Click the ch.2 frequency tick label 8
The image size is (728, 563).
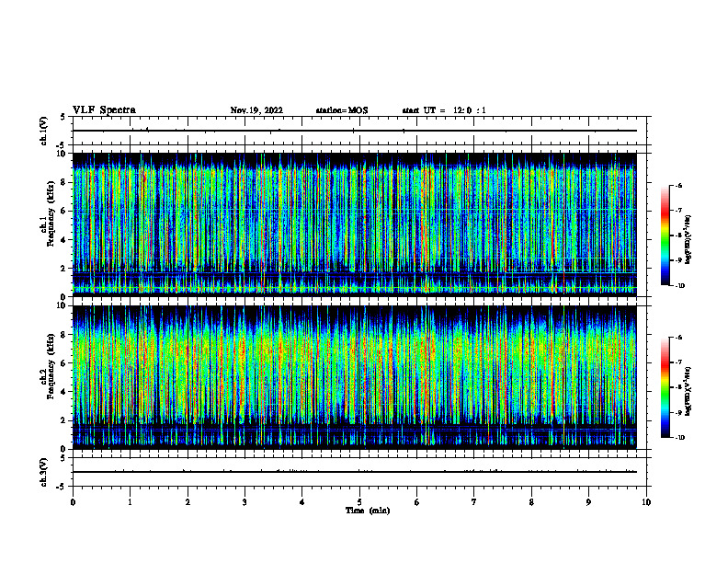(x=63, y=335)
